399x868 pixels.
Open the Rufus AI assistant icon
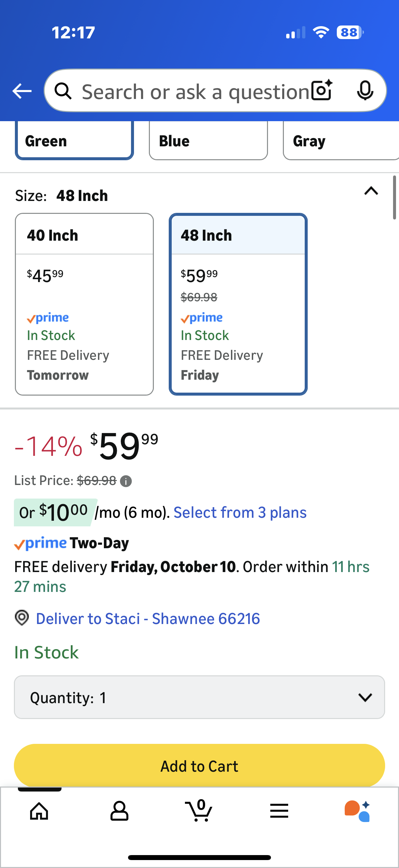tap(358, 811)
